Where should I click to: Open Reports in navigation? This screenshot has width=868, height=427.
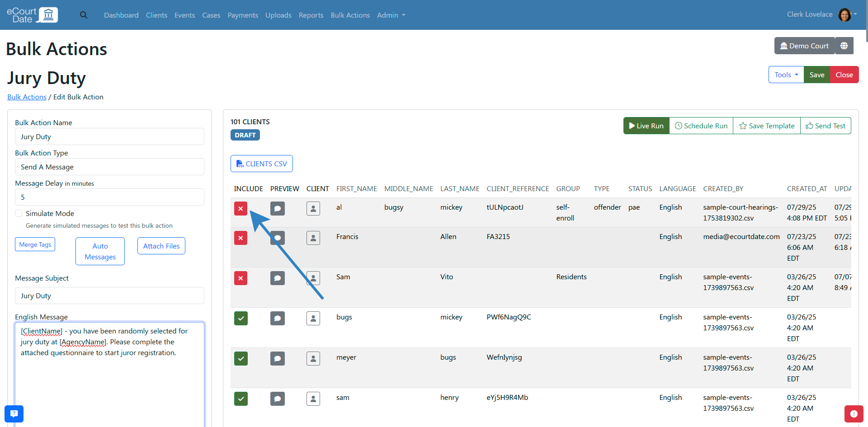[311, 15]
